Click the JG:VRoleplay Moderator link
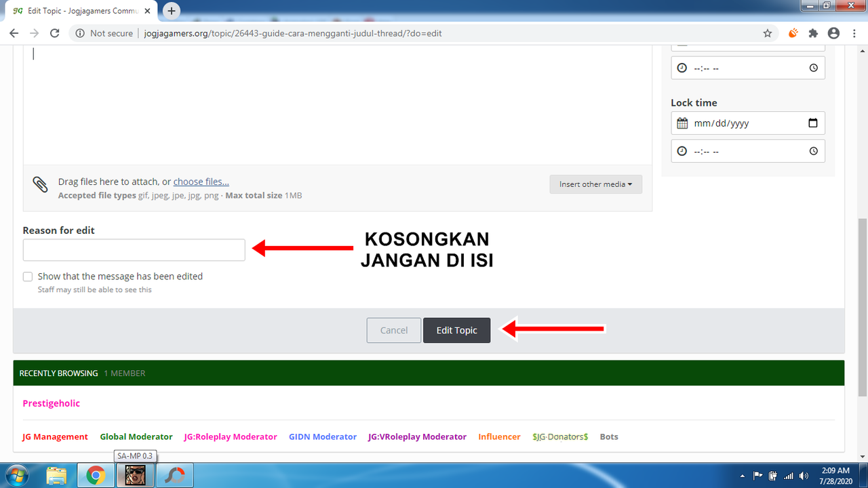Viewport: 868px width, 488px height. [418, 436]
